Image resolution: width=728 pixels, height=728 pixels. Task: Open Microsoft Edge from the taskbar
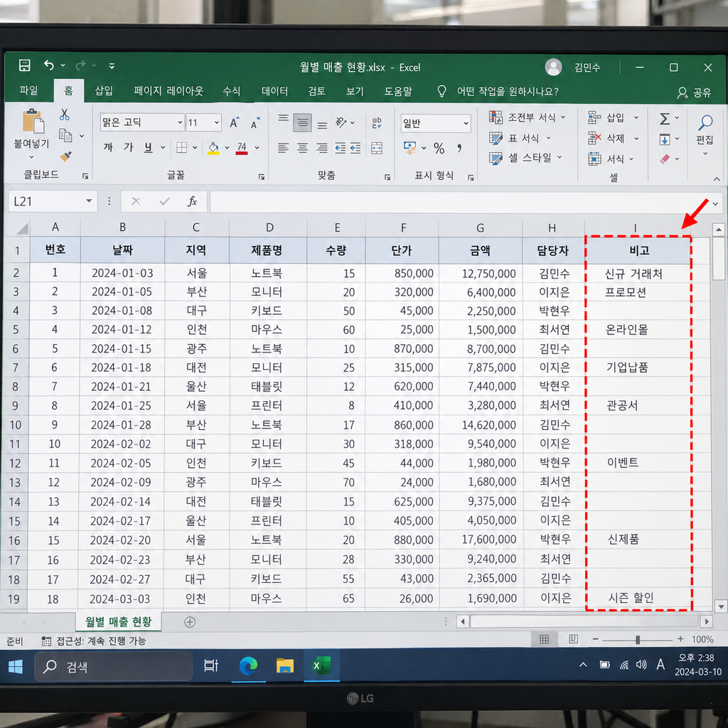(248, 666)
